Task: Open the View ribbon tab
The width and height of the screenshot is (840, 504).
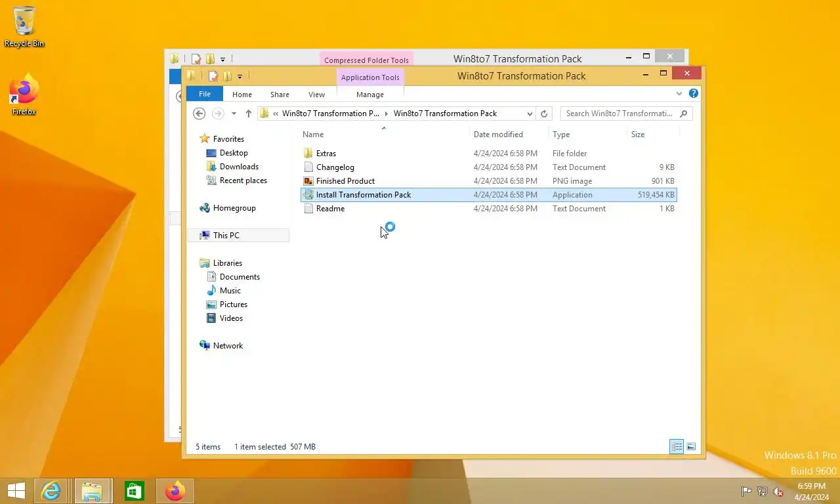Action: click(x=316, y=94)
